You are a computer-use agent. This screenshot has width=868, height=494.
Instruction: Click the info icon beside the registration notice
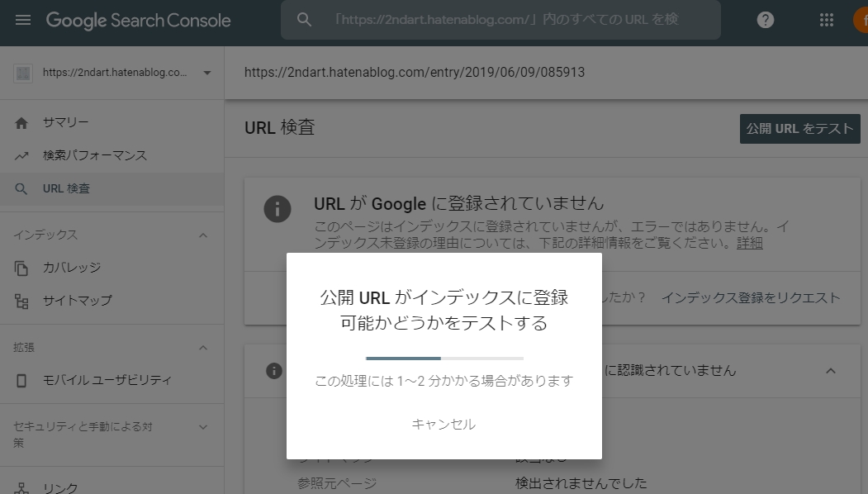coord(277,209)
